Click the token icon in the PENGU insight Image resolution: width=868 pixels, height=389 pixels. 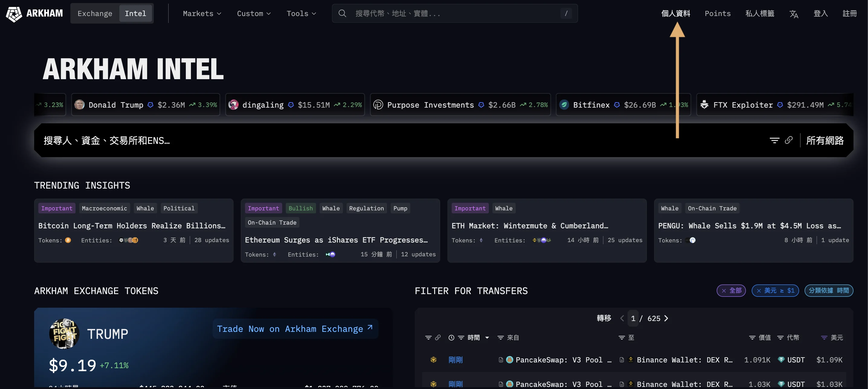[692, 240]
